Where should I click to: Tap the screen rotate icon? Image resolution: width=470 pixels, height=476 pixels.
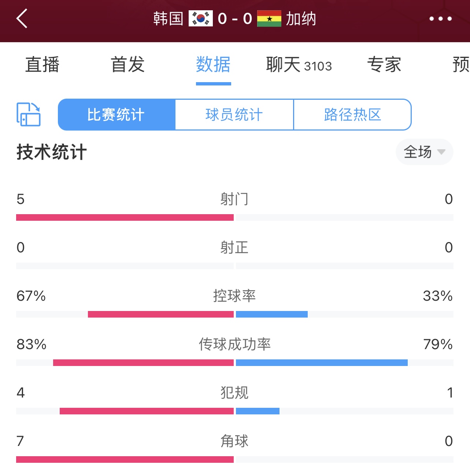(29, 114)
